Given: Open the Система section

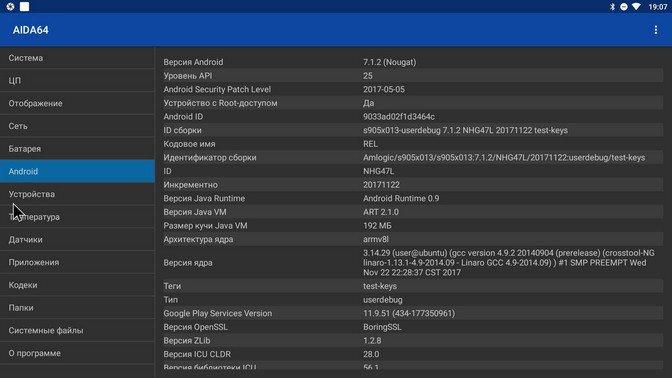Looking at the screenshot, I should [77, 58].
